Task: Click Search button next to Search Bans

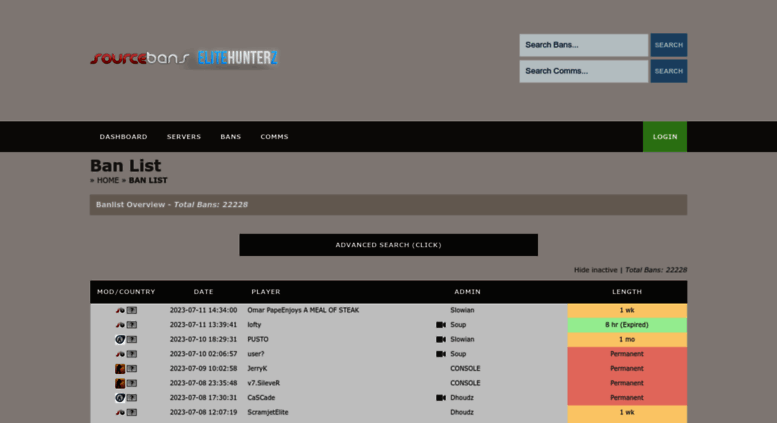Action: (x=669, y=45)
